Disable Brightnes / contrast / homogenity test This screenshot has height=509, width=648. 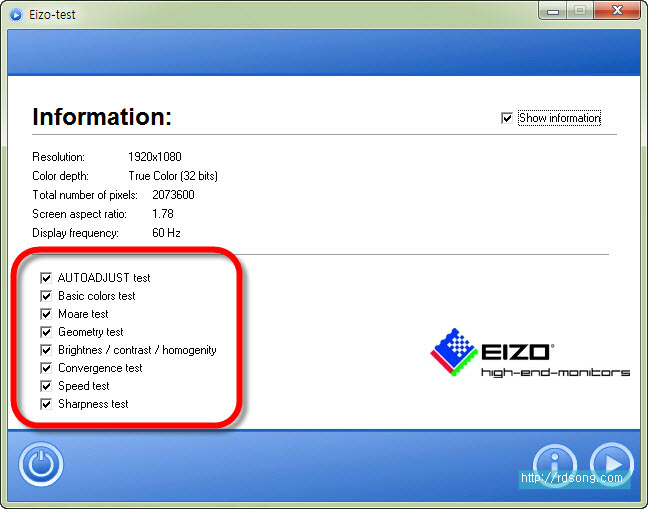(46, 350)
